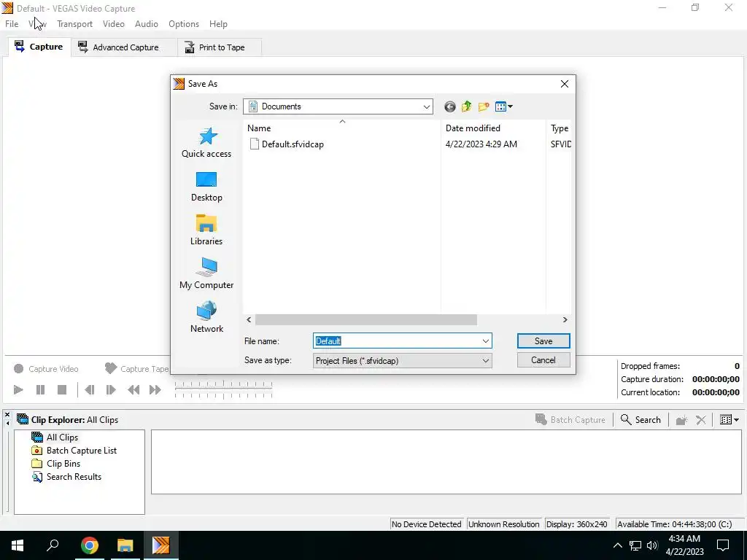Expand the Save as type dropdown
Viewport: 747px width, 560px height.
pos(485,360)
